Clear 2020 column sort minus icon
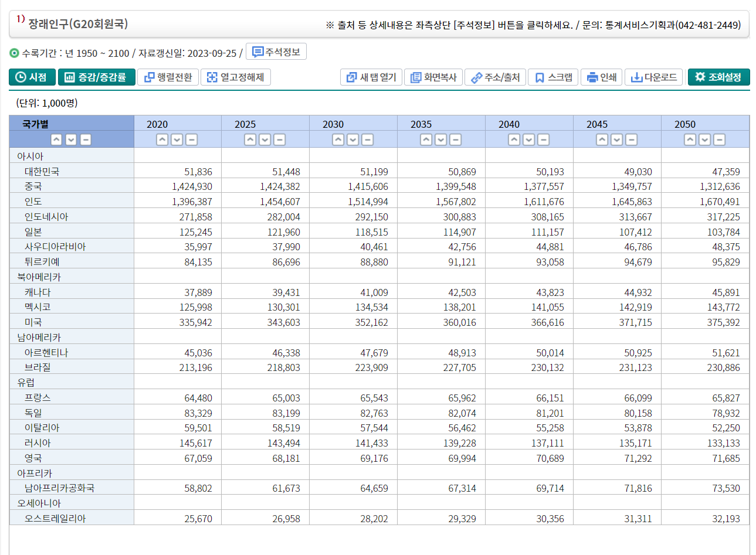 (x=191, y=139)
